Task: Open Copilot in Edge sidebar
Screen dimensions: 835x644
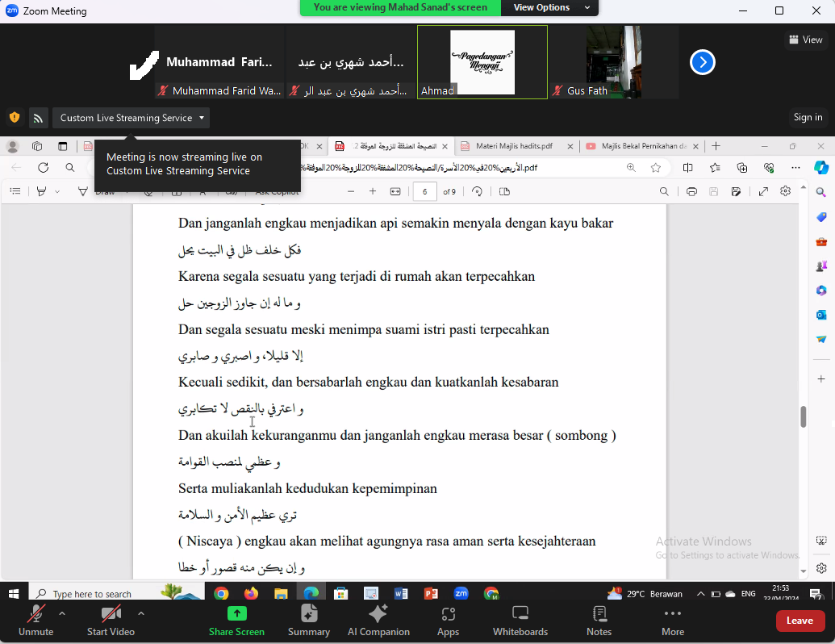Action: [x=821, y=168]
